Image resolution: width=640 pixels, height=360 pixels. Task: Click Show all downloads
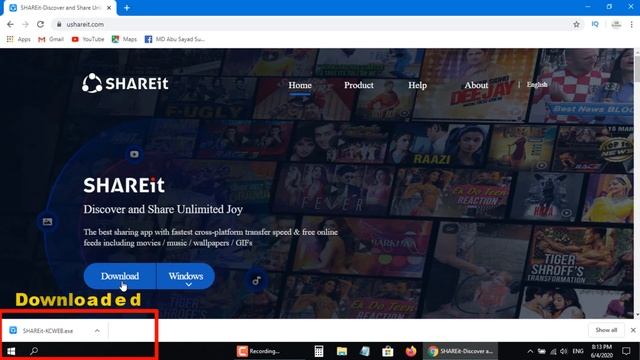(x=606, y=330)
